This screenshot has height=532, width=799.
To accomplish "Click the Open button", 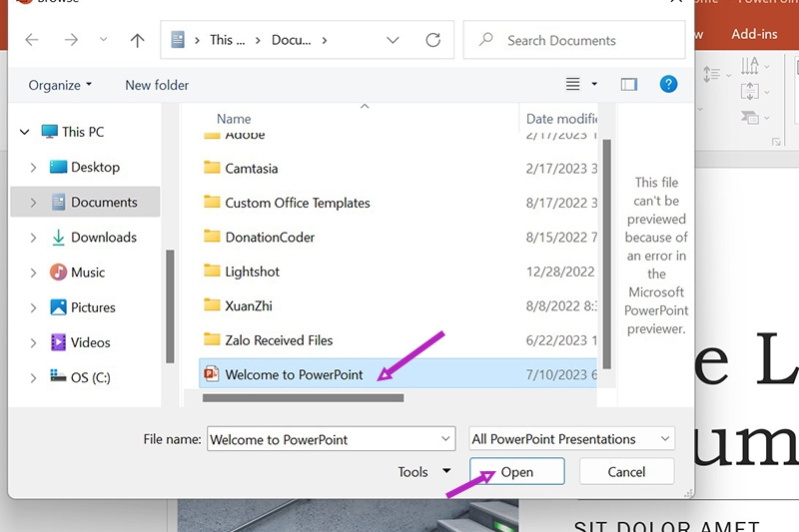I will click(517, 471).
